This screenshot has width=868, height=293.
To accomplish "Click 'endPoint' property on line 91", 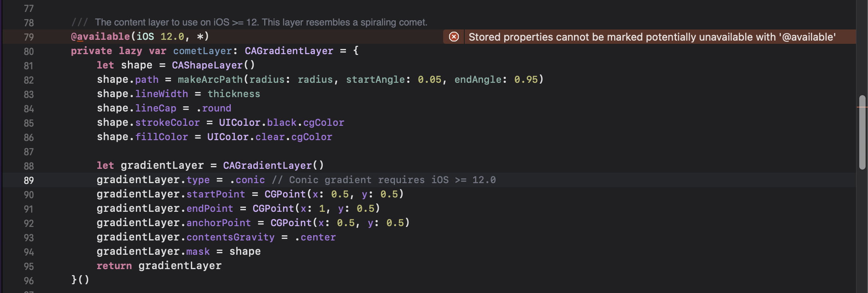I will (x=210, y=209).
